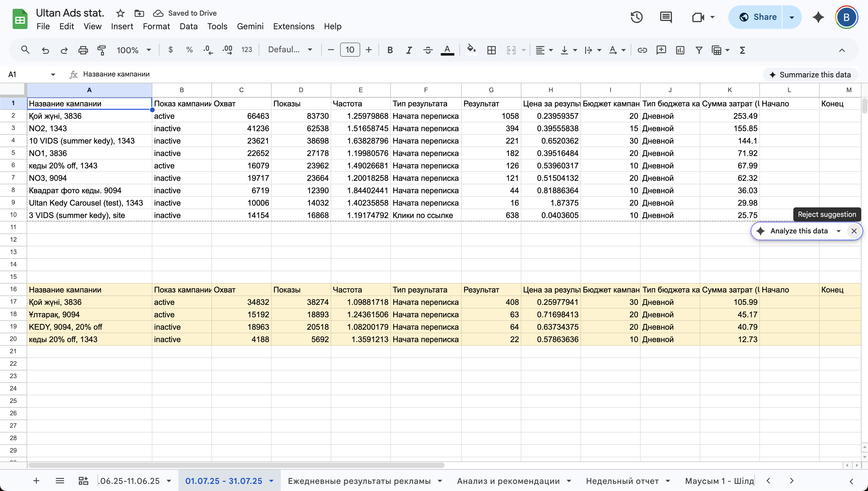Collapse the toolbar with up chevron
Image resolution: width=868 pixels, height=491 pixels.
(x=842, y=50)
